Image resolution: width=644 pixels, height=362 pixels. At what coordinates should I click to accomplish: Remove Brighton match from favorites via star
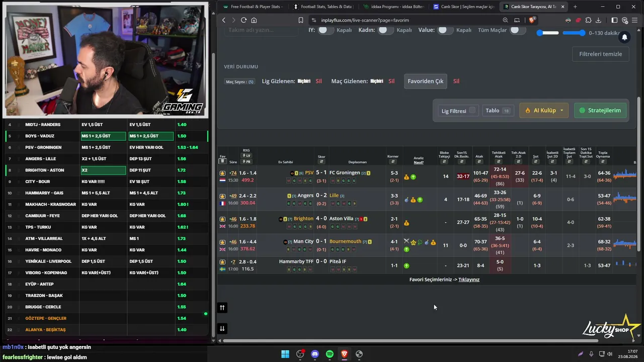coord(222,219)
